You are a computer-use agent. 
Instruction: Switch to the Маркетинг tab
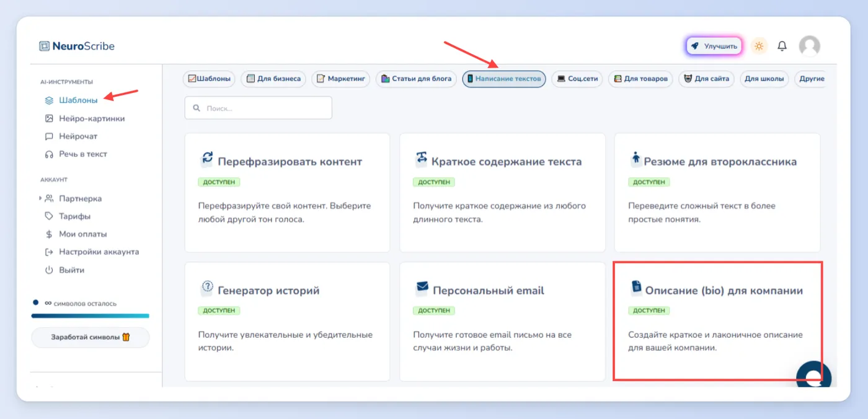tap(340, 79)
